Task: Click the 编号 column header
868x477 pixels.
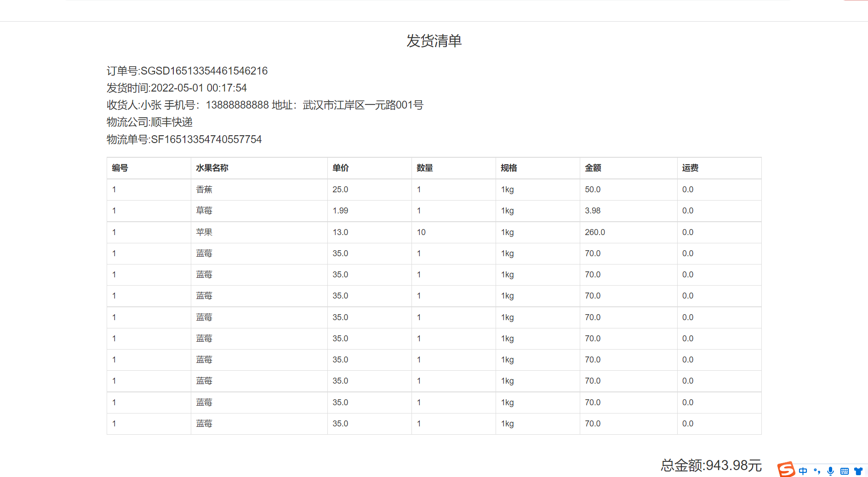Action: point(149,168)
